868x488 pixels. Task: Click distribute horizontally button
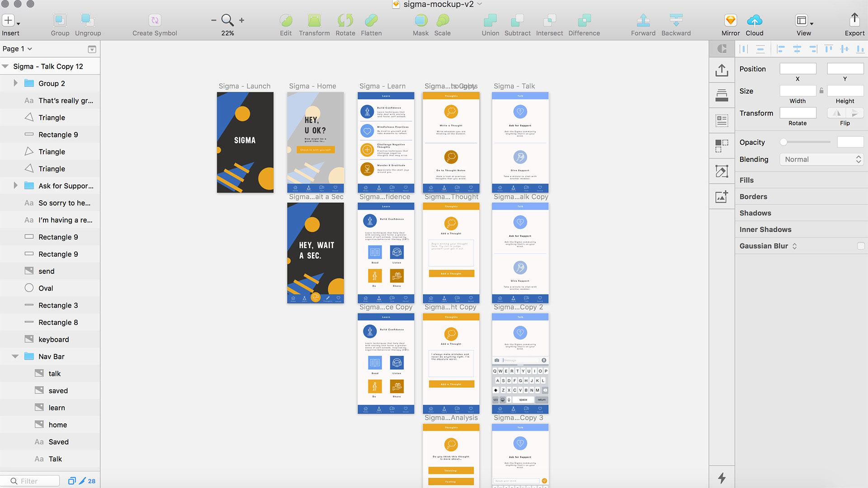click(744, 49)
